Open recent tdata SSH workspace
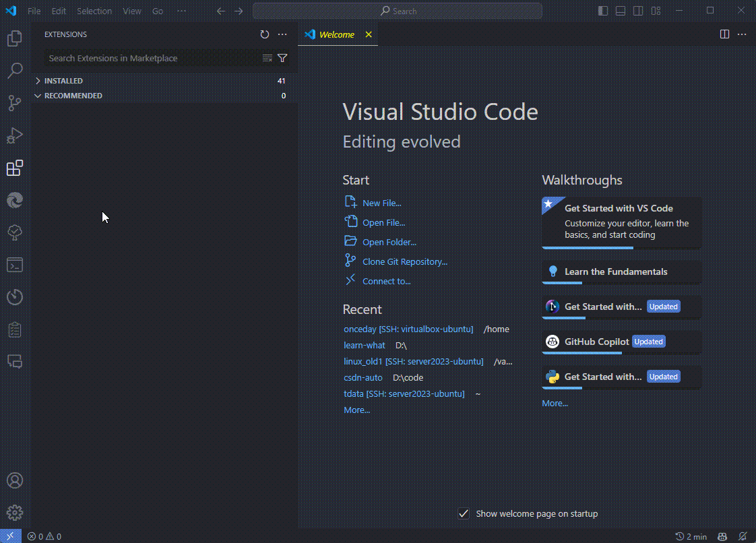Viewport: 756px width, 543px height. [x=404, y=393]
